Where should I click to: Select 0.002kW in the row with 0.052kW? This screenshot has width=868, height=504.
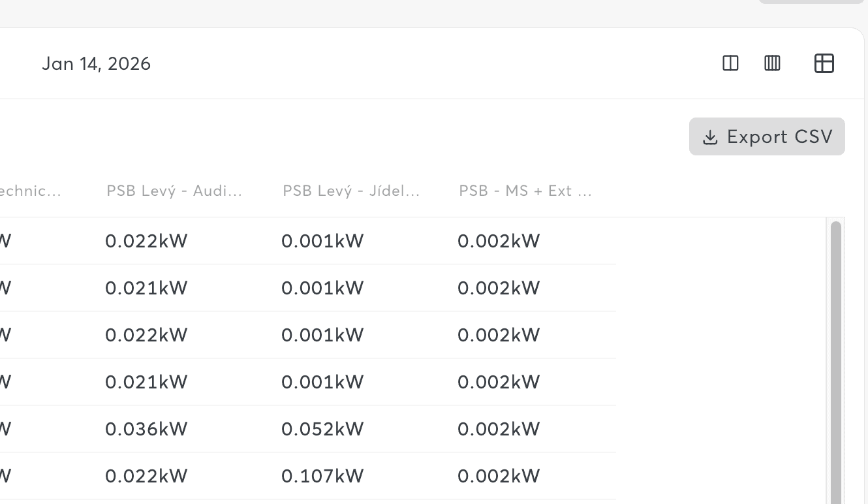coord(499,429)
